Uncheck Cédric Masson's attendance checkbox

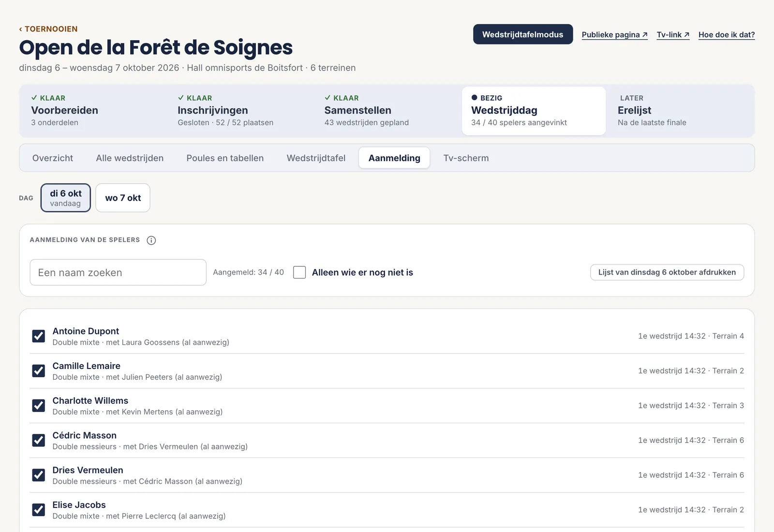point(39,441)
